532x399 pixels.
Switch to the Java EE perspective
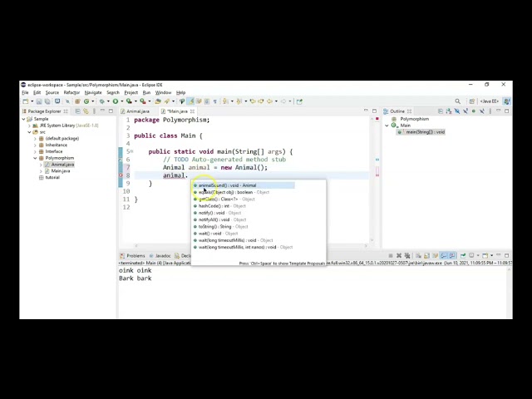pos(489,101)
